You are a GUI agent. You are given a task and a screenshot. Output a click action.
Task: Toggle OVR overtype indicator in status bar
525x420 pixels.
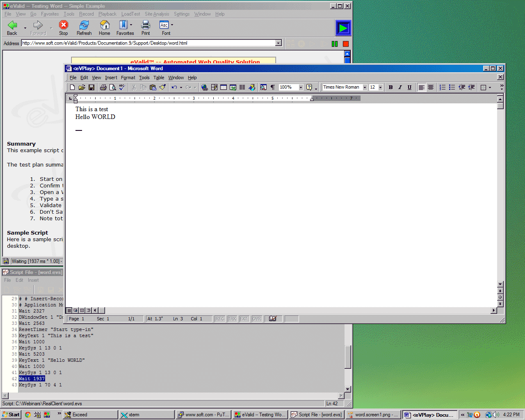[x=257, y=319]
